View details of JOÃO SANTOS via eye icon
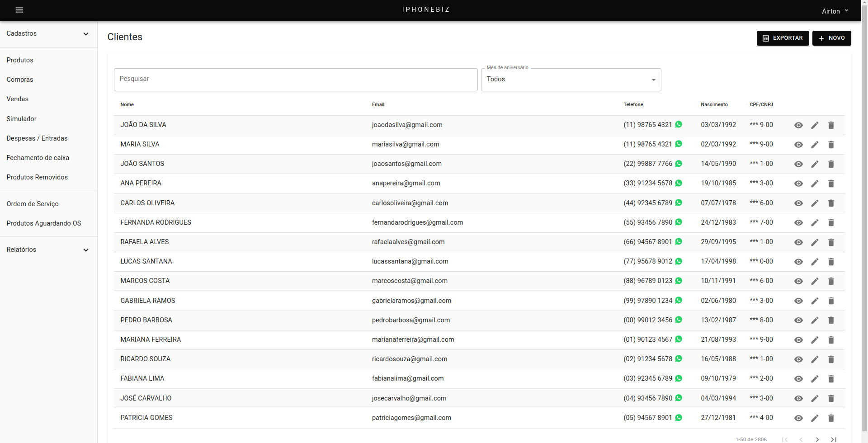This screenshot has width=868, height=443. coord(798,164)
